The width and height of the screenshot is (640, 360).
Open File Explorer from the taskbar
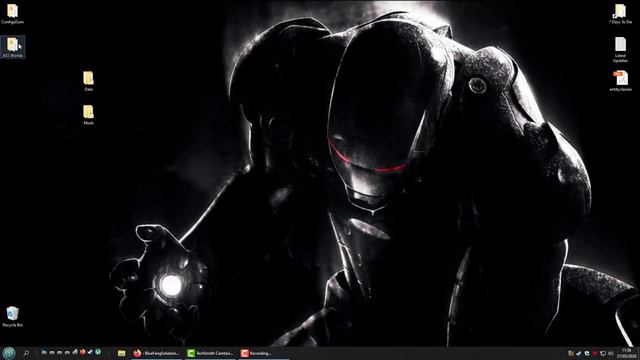tap(121, 353)
